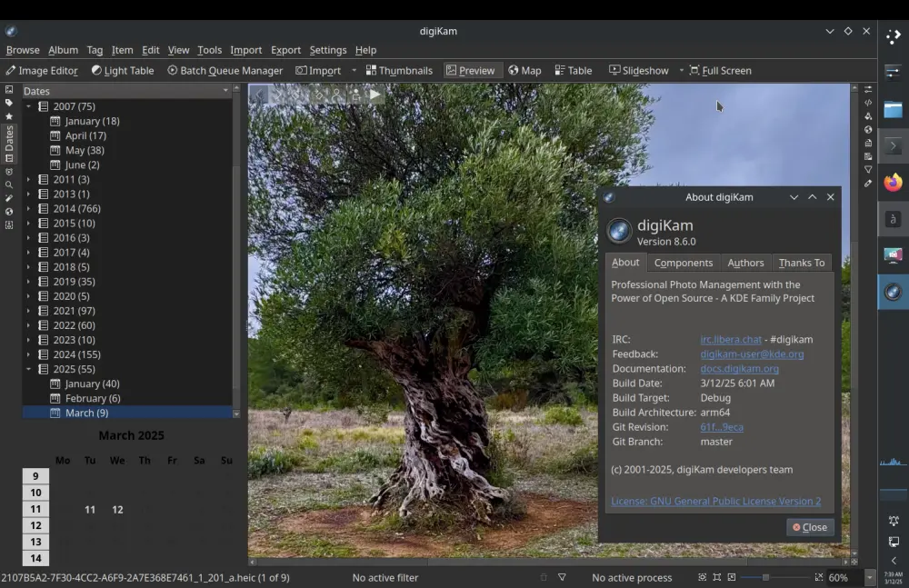Toggle Full Screen mode
This screenshot has width=909, height=588.
point(720,70)
